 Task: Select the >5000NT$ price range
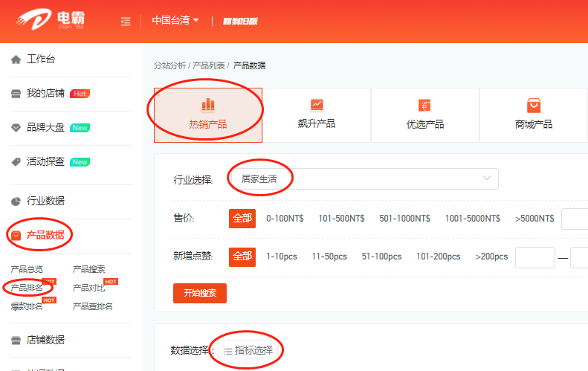pos(534,219)
